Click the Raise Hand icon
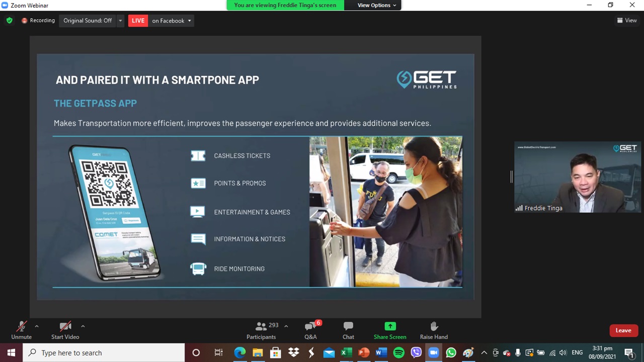The height and width of the screenshot is (362, 644). coord(434,326)
